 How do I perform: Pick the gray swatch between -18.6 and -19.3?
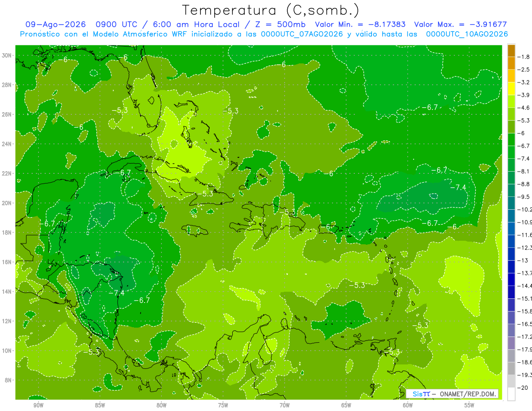pyautogui.click(x=511, y=368)
